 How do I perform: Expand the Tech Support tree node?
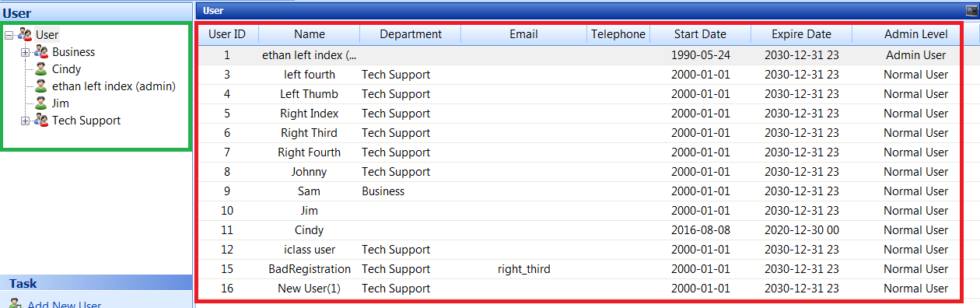click(25, 121)
